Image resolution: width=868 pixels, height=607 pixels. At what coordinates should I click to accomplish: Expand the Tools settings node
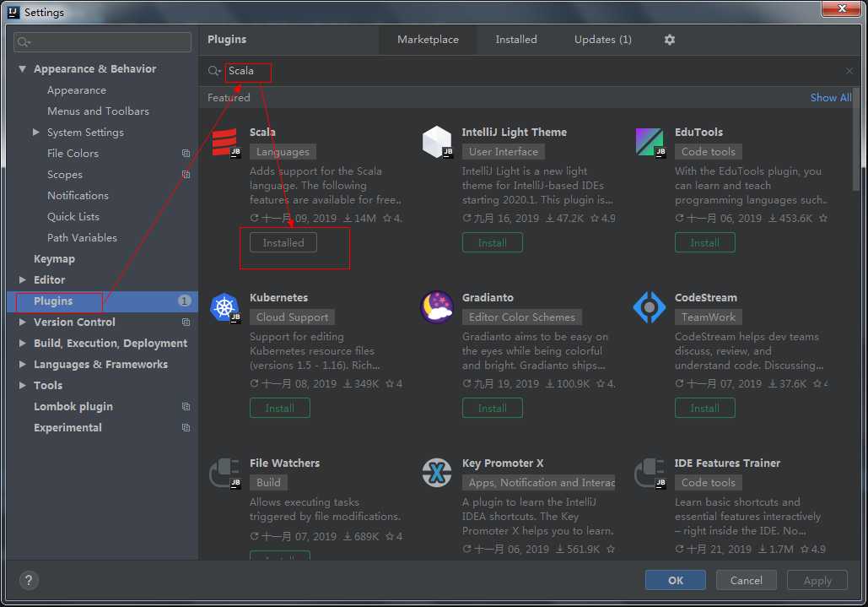coord(22,385)
